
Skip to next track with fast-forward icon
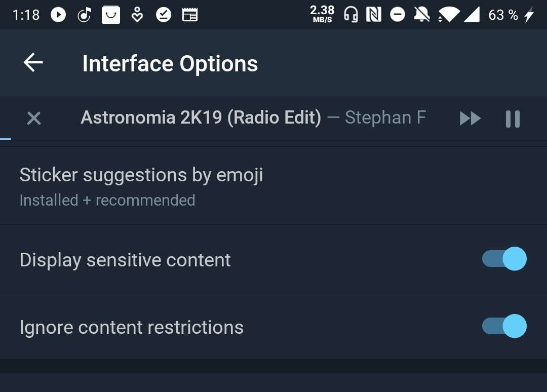click(x=470, y=119)
